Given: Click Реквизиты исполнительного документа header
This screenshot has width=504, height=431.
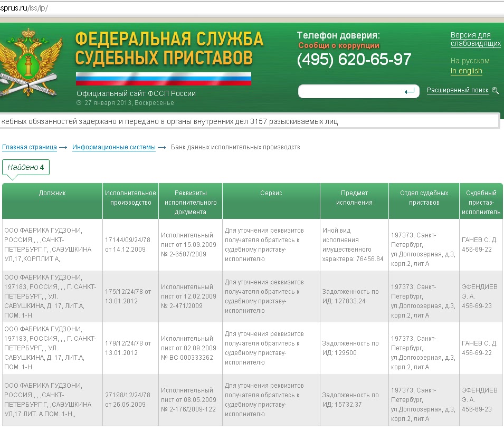Looking at the screenshot, I should [191, 201].
